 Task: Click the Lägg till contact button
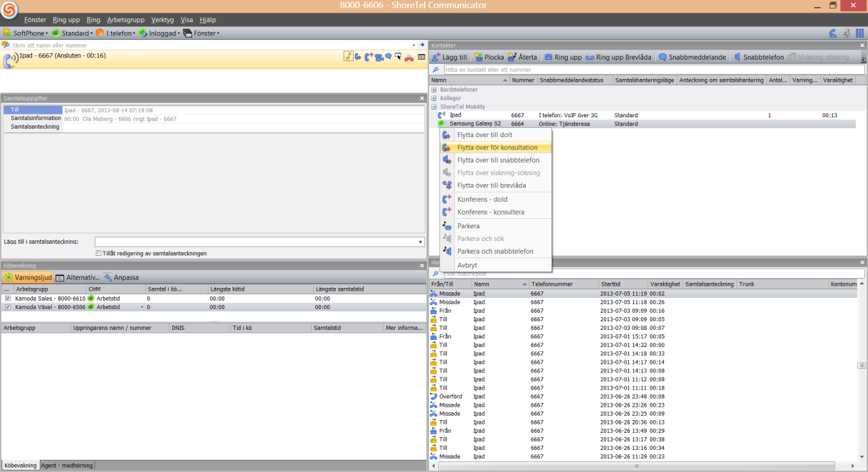[x=449, y=57]
